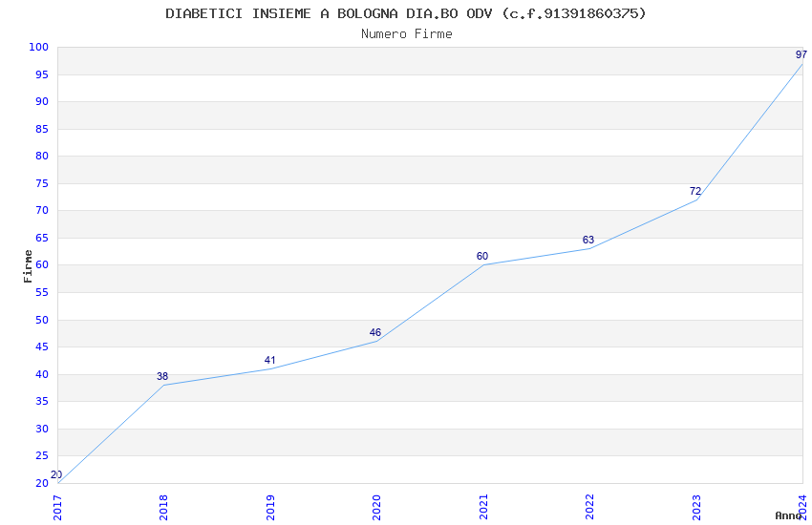Click x-axis year label 2017
Image resolution: width=812 pixels, height=525 pixels.
point(57,508)
